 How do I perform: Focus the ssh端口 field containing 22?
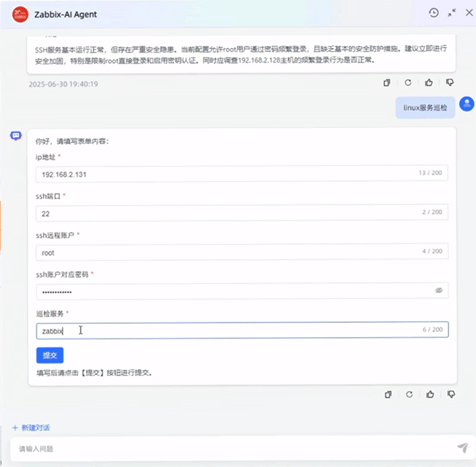241,213
